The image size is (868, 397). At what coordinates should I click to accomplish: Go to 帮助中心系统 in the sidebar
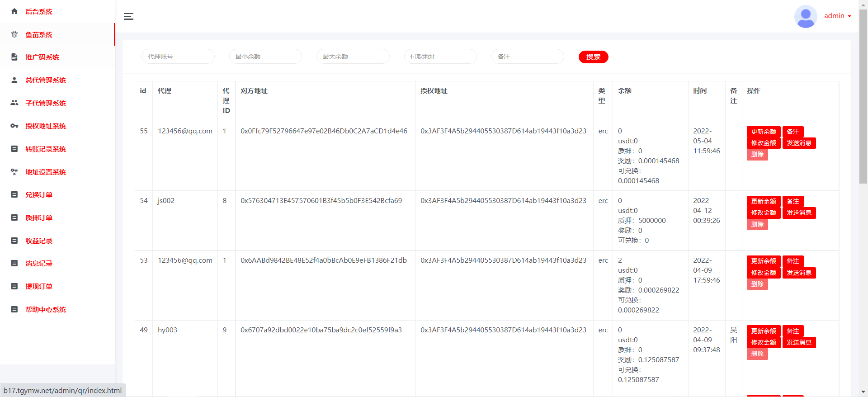click(x=45, y=310)
